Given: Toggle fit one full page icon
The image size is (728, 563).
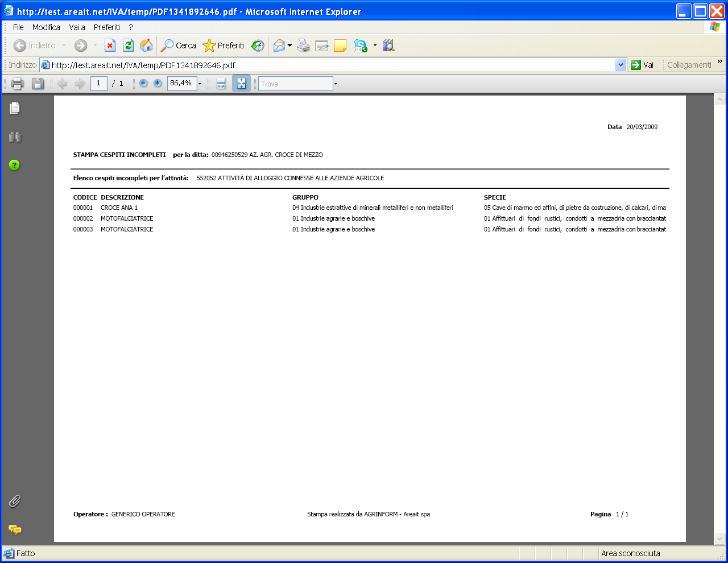Looking at the screenshot, I should point(241,84).
